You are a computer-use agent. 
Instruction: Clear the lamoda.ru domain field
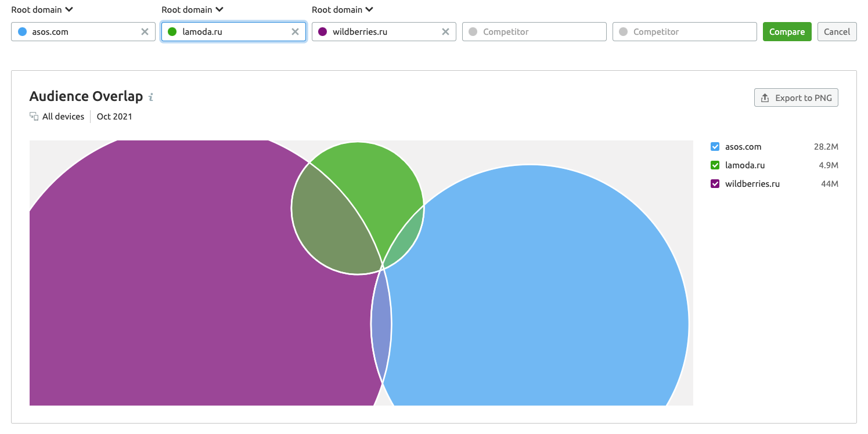(x=295, y=32)
